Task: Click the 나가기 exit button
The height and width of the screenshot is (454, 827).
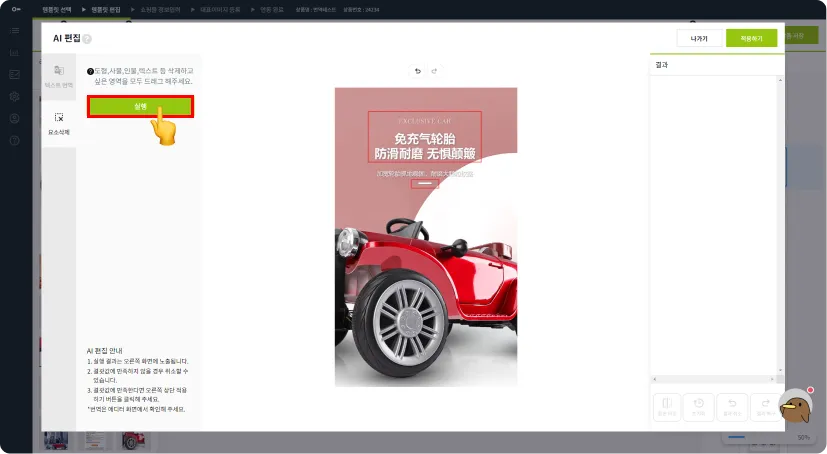Action: [x=699, y=38]
